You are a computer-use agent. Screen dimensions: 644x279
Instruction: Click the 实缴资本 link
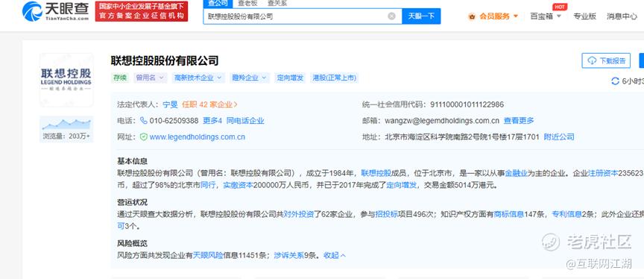click(239, 185)
